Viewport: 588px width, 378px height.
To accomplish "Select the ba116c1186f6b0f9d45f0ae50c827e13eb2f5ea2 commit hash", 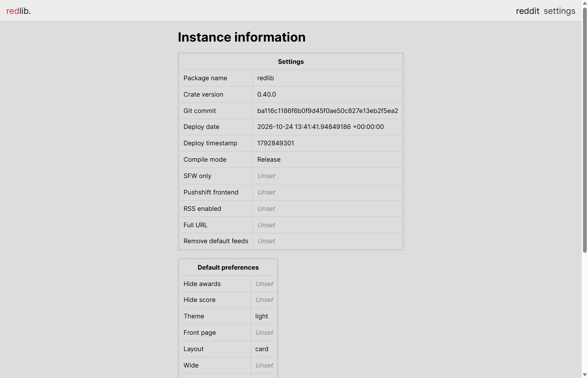I will [328, 111].
